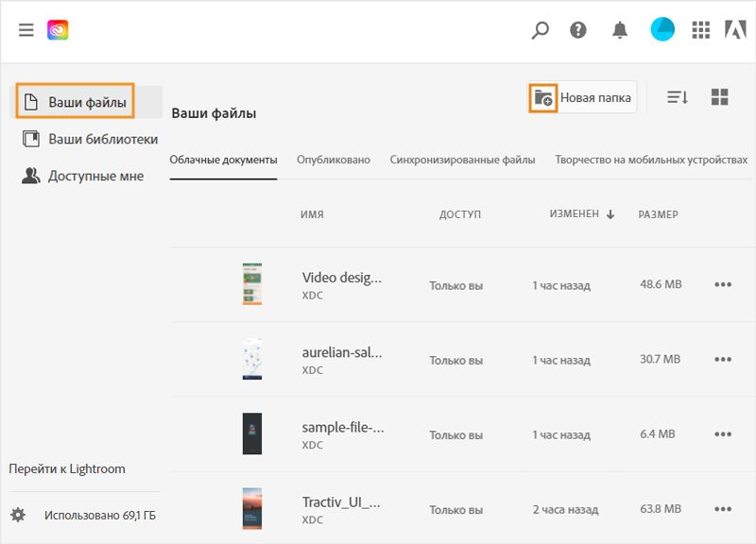This screenshot has height=544, width=756.
Task: Open the aurelian-sal file thumbnail
Action: click(x=250, y=359)
